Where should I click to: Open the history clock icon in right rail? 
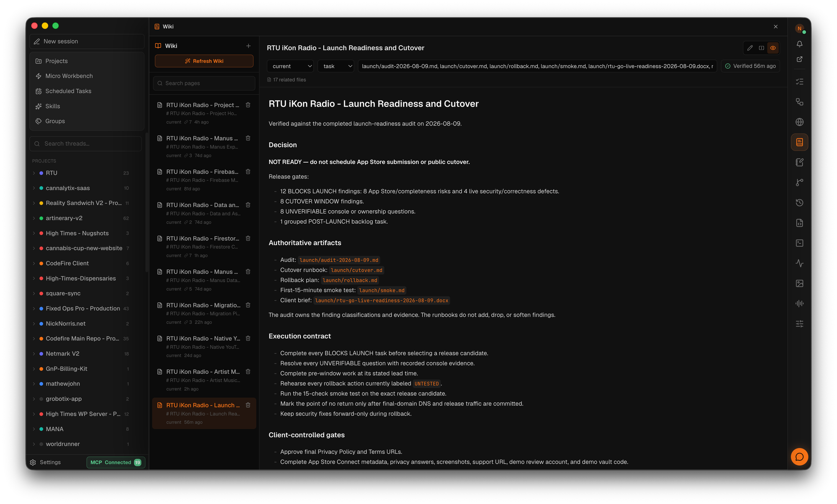point(799,203)
